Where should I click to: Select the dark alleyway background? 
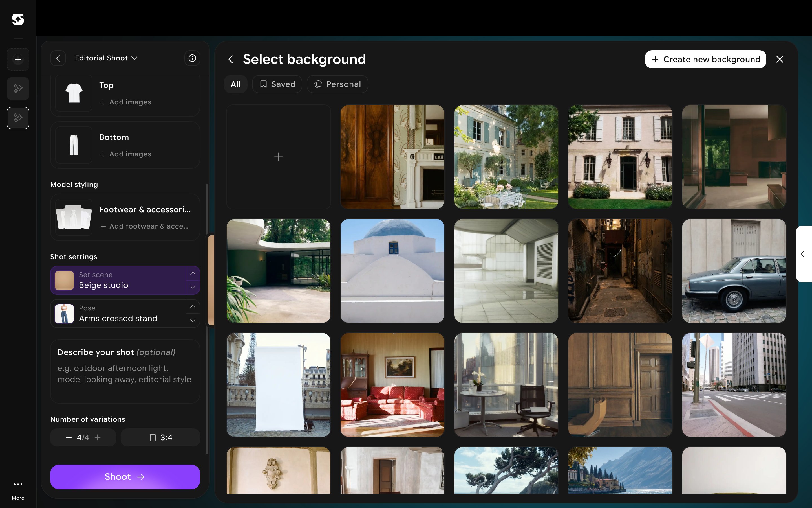(620, 271)
